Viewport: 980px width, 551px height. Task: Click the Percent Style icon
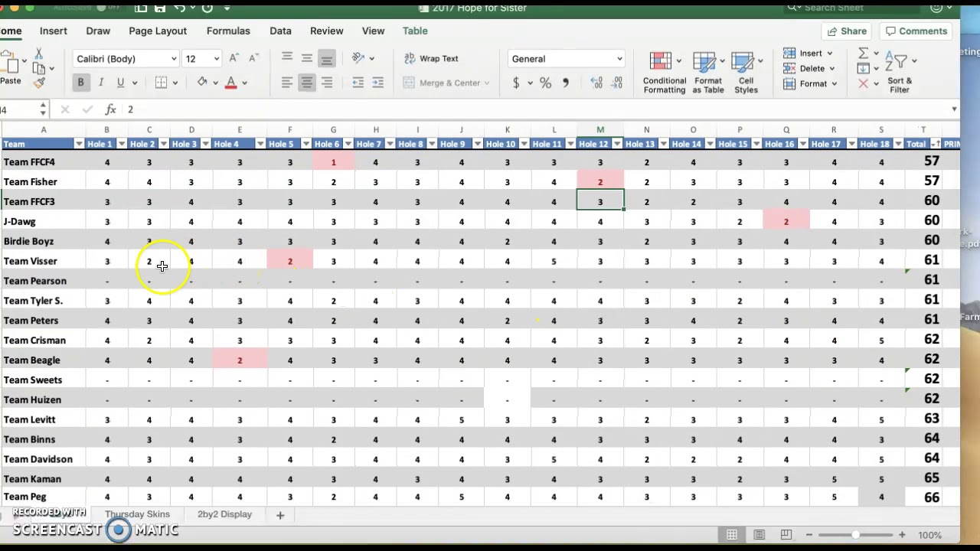pos(545,83)
